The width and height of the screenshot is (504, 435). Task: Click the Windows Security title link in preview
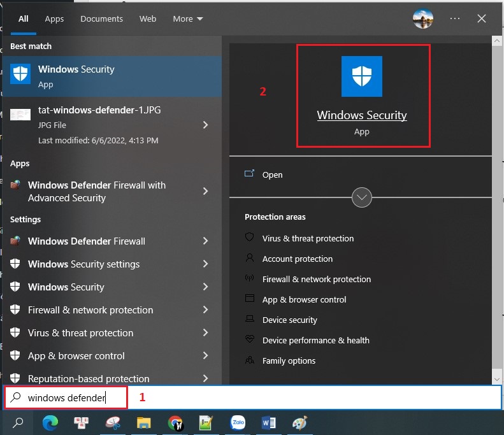click(362, 115)
